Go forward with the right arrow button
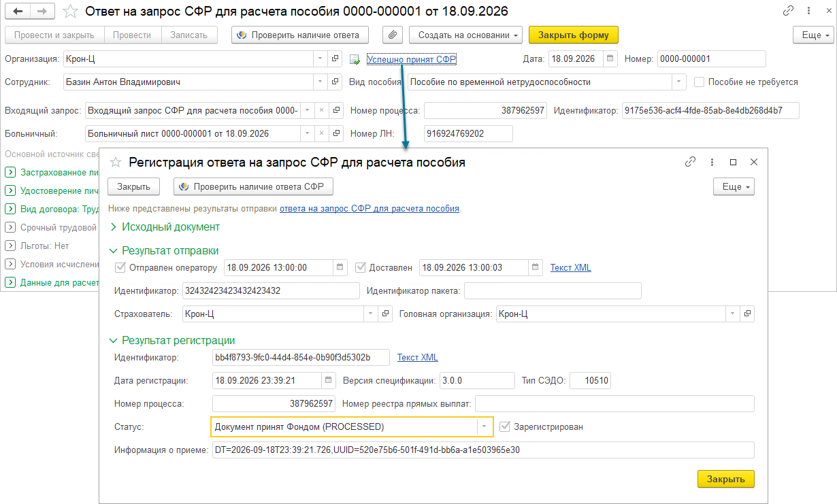 pos(42,12)
